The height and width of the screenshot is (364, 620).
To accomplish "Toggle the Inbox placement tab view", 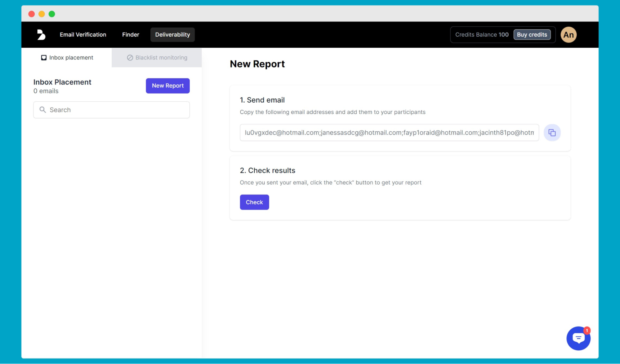I will (67, 57).
